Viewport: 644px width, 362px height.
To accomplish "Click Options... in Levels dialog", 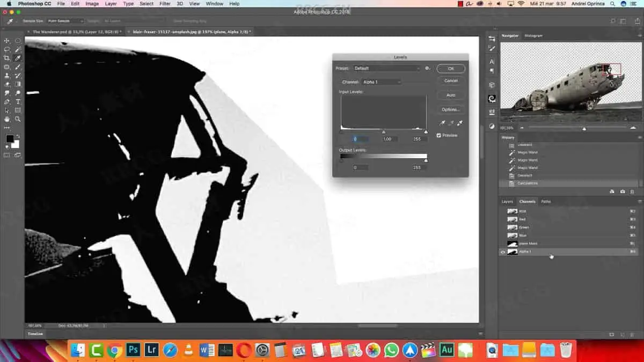I will (451, 109).
